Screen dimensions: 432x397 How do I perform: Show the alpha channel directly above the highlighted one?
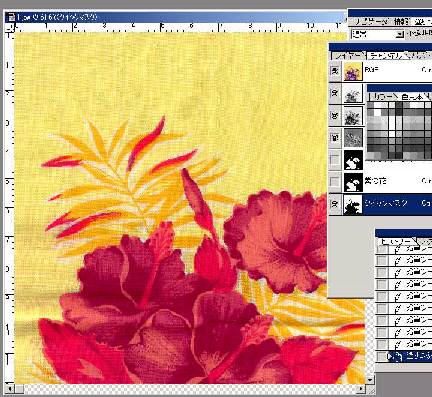tap(335, 182)
